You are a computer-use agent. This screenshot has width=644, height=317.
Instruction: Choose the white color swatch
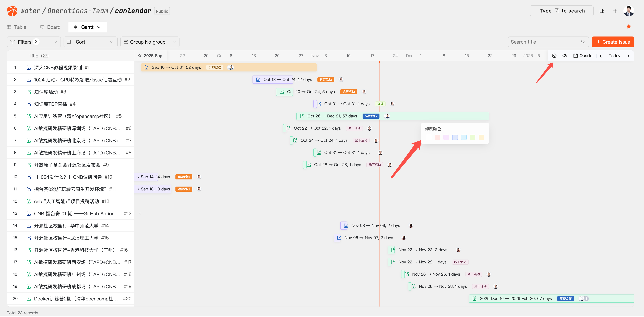(428, 138)
